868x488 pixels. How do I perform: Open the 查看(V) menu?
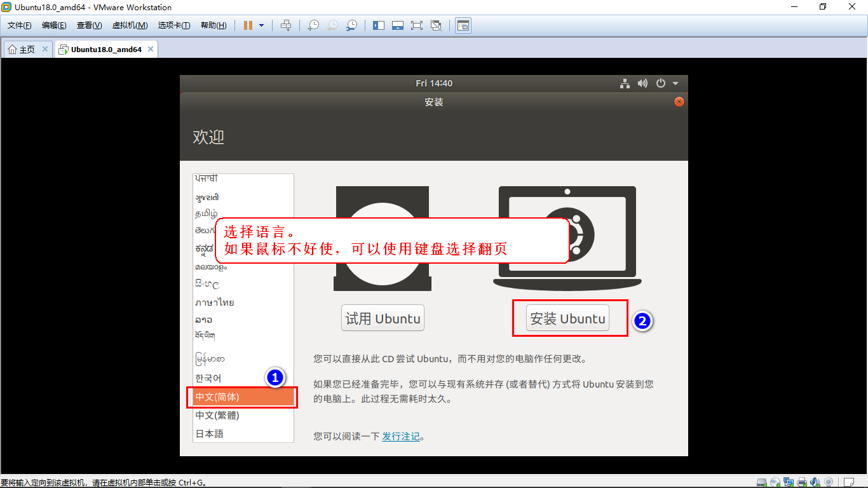[x=90, y=25]
